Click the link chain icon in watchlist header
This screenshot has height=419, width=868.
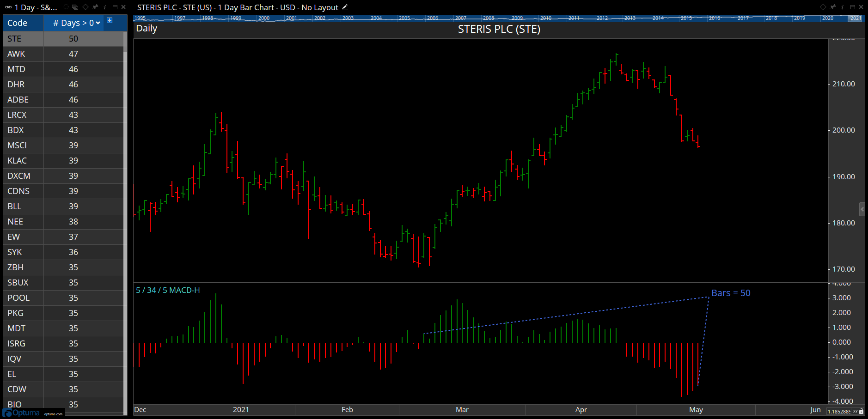coord(8,7)
